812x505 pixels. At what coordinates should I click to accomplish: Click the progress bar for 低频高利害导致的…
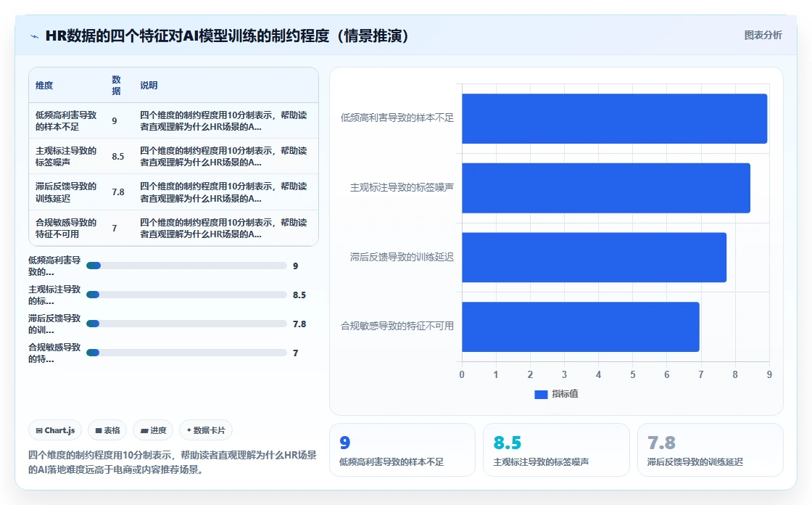coord(186,266)
